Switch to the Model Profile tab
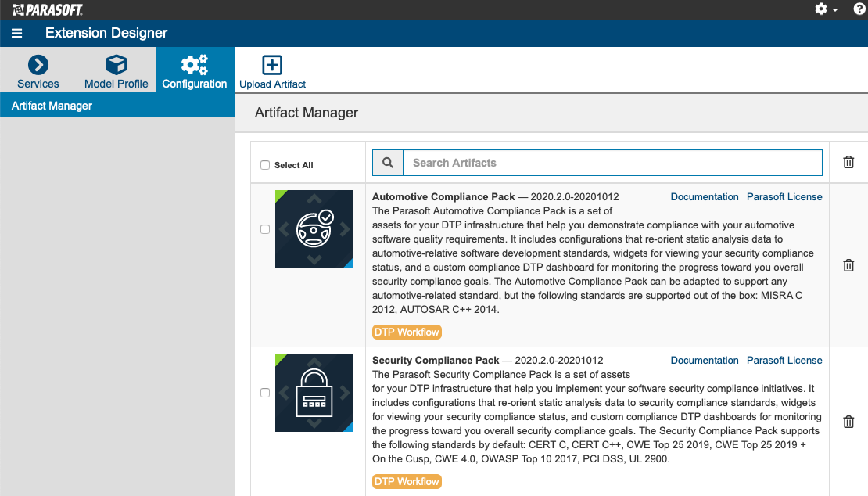The height and width of the screenshot is (496, 868). pos(117,72)
